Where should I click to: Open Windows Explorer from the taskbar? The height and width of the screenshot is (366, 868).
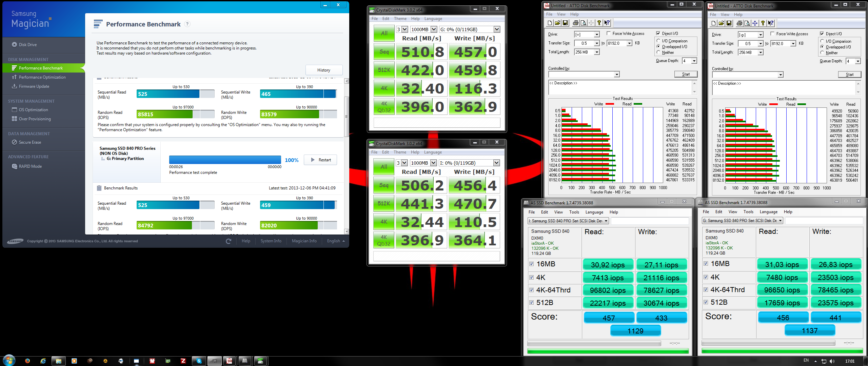pyautogui.click(x=58, y=361)
